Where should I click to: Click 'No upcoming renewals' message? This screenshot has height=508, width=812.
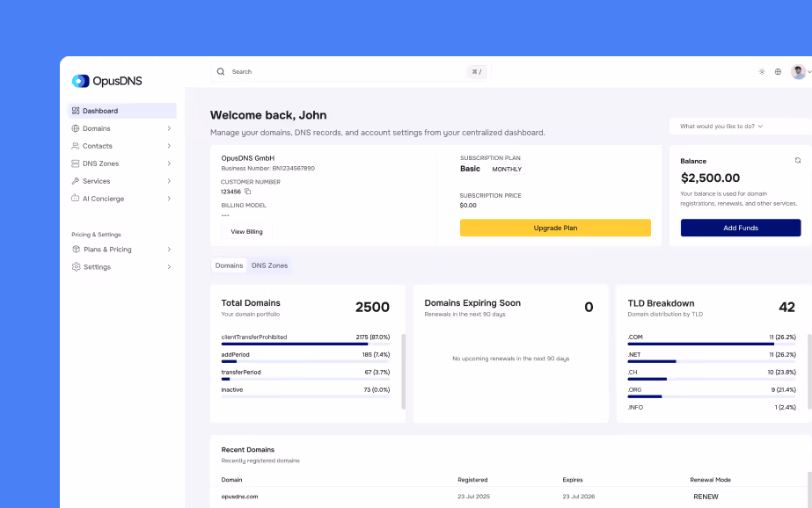[510, 359]
